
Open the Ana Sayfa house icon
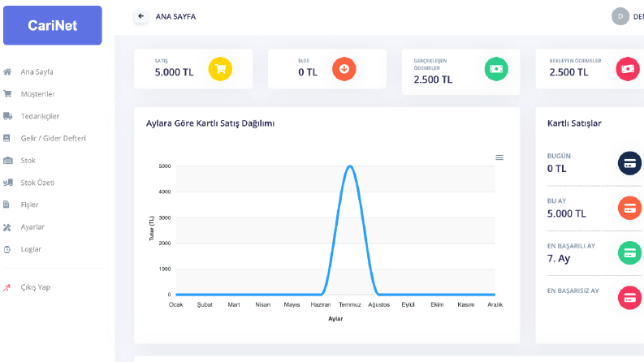point(7,71)
